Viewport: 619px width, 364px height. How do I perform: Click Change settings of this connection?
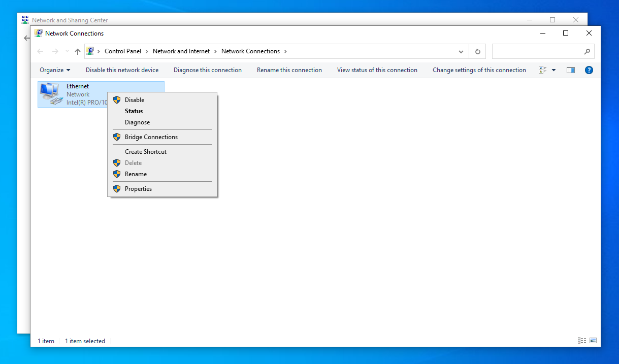coord(479,70)
